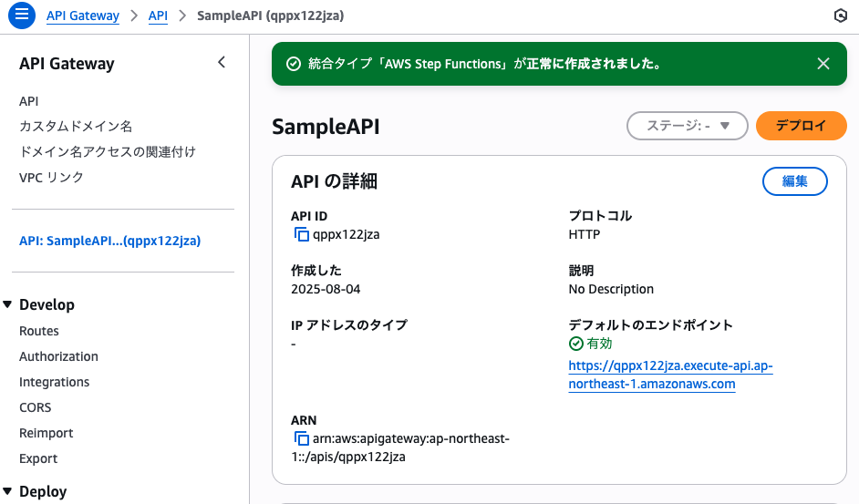The height and width of the screenshot is (504, 859).
Task: Open CORS under Develop
Action: 35,407
